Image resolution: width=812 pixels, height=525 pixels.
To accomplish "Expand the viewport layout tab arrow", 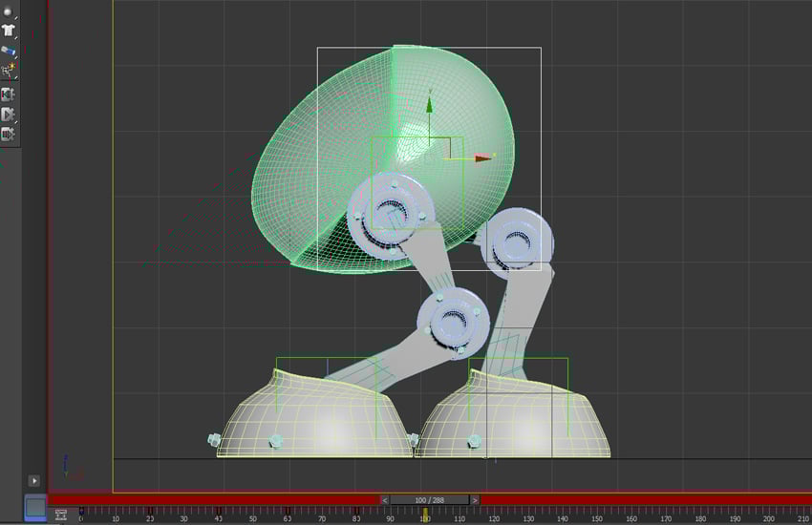I will [x=33, y=481].
